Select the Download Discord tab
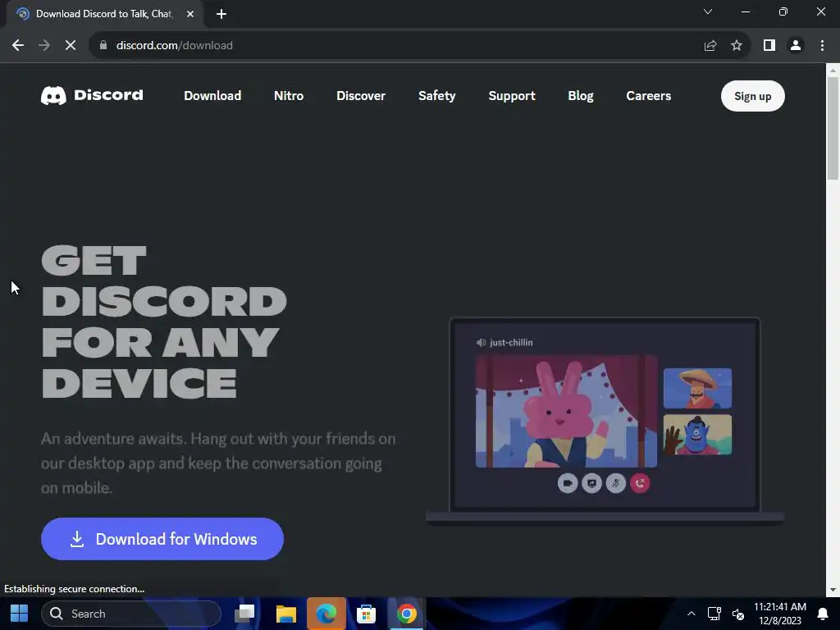 click(104, 14)
